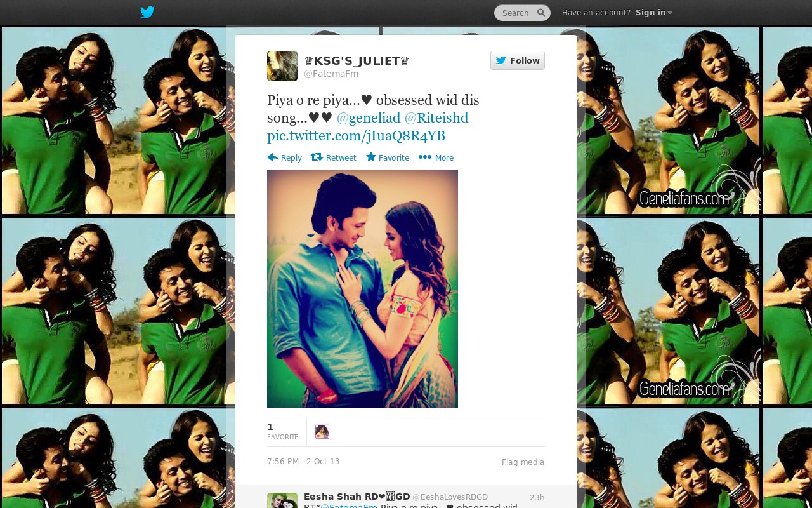Expand the Sign in dropdown
Image resolution: width=812 pixels, height=508 pixels.
pos(653,13)
